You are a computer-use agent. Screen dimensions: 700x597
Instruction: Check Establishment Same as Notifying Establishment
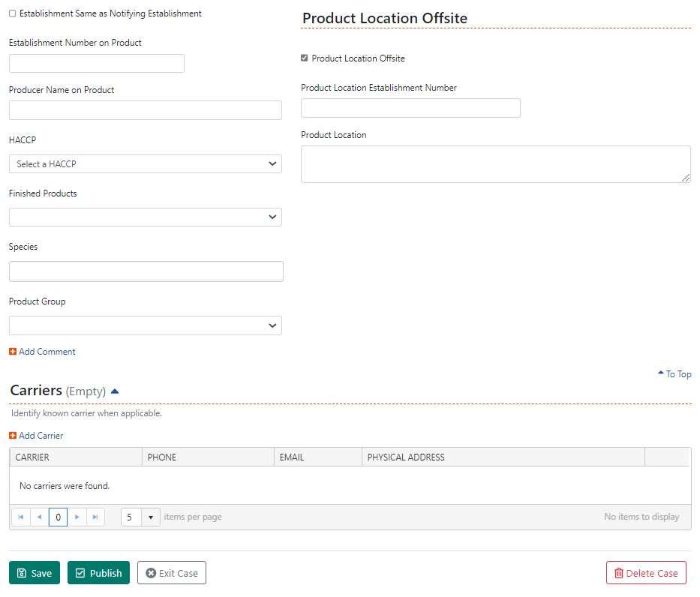pos(13,13)
